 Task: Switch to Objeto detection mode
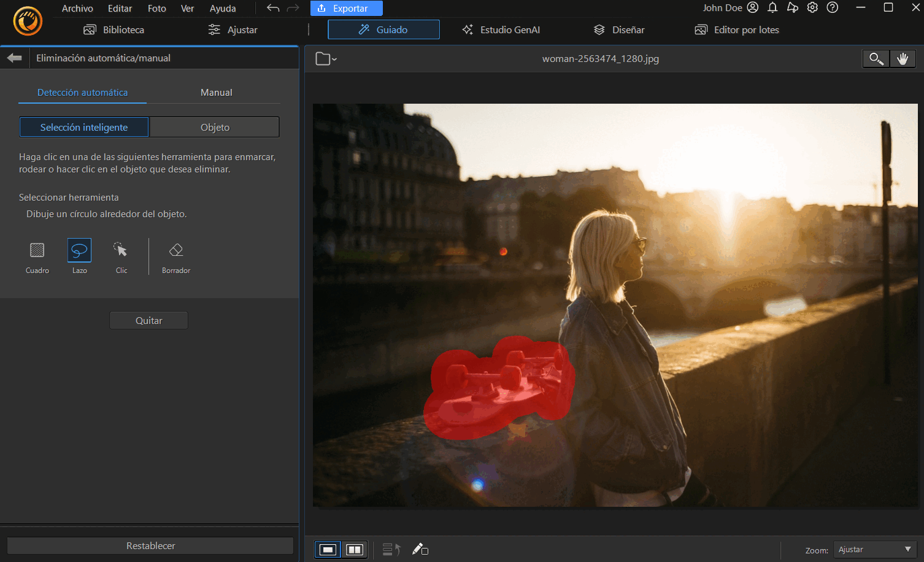point(214,126)
